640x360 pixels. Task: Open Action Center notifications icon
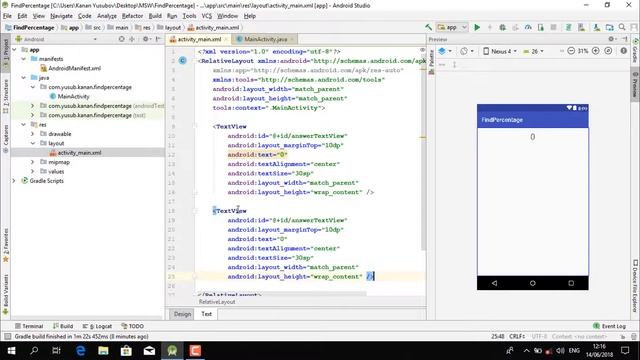(x=625, y=351)
